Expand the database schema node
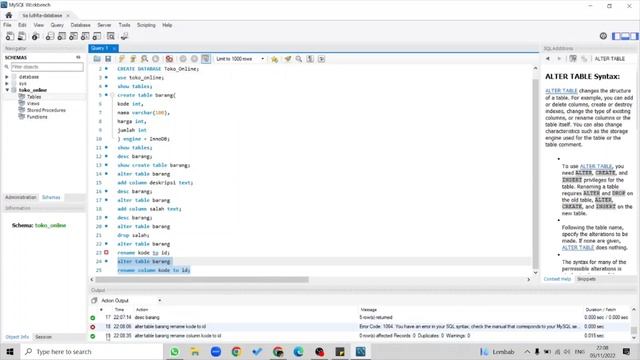 7,77
